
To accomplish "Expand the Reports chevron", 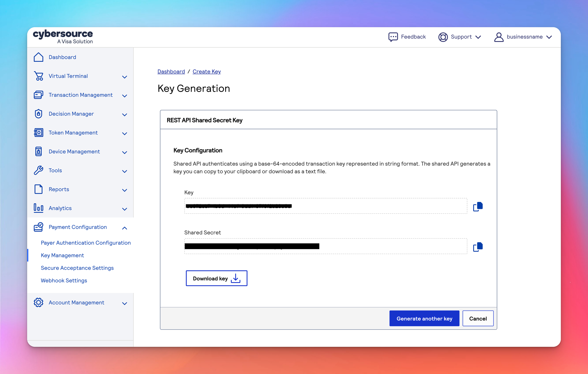I will click(x=125, y=190).
